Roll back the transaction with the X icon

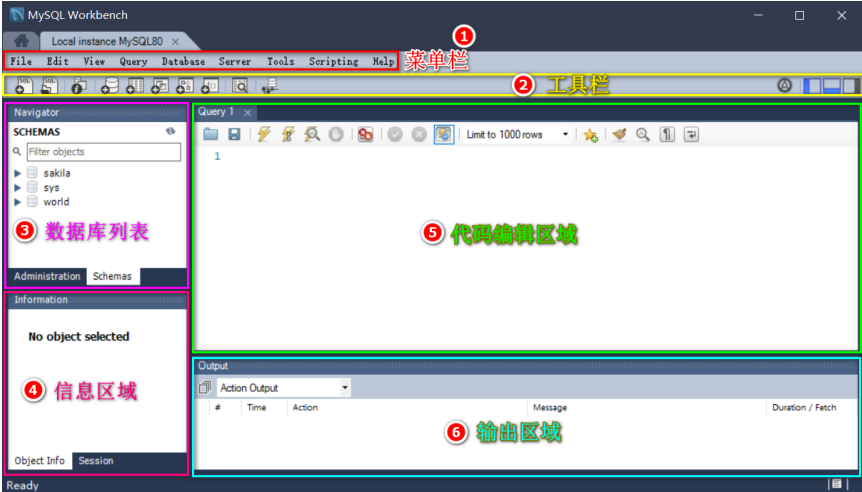(x=419, y=134)
